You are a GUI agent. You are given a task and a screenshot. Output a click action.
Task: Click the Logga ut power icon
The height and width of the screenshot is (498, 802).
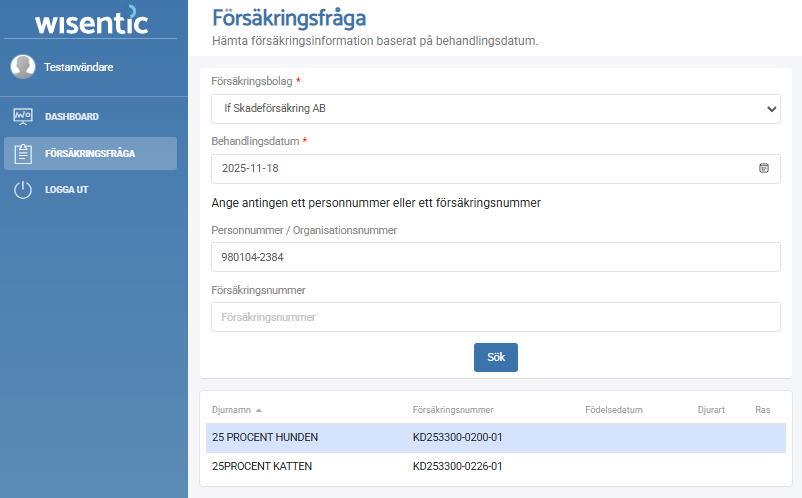(x=23, y=190)
